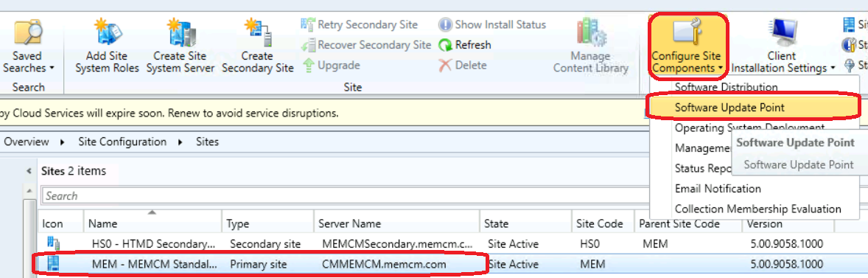Click the green Upgrade arrow icon
Viewport: 868px width, 278px height.
click(309, 66)
